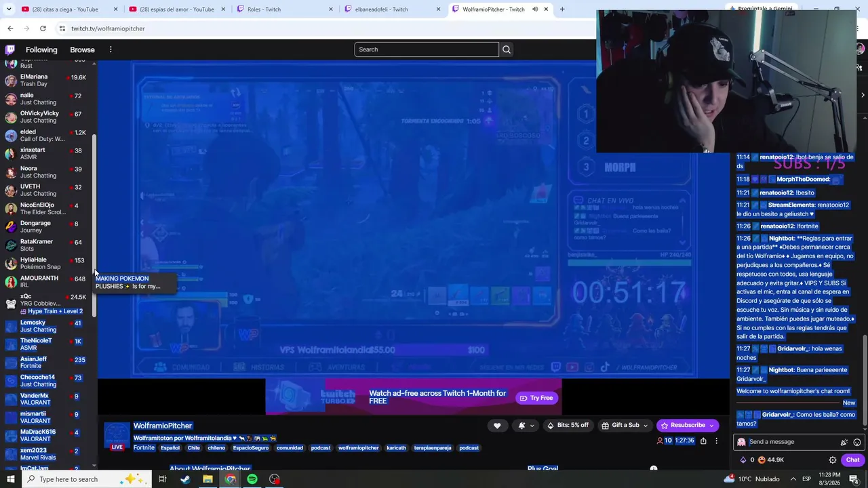Open the emote picker in chat
The width and height of the screenshot is (868, 488).
click(x=857, y=442)
